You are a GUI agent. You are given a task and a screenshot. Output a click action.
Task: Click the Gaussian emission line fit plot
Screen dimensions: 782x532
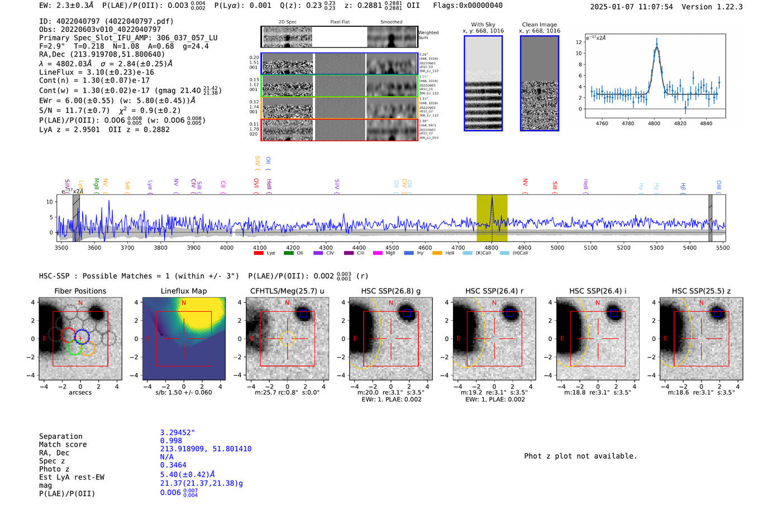[655, 76]
